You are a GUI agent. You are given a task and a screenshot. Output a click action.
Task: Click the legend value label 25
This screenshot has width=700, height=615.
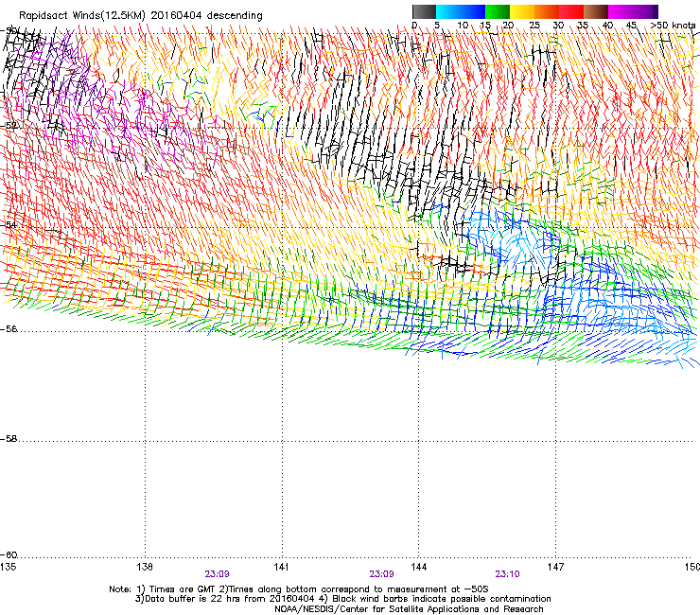(534, 25)
